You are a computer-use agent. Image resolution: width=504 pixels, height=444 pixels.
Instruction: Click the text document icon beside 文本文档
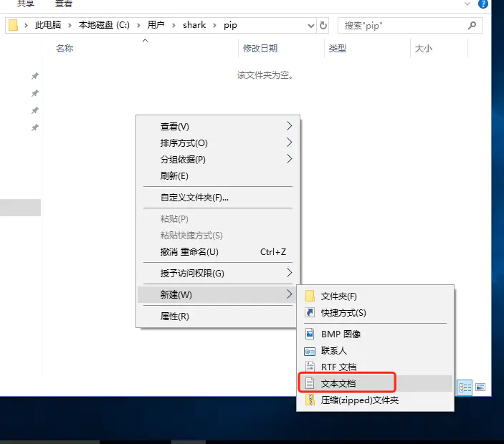310,383
